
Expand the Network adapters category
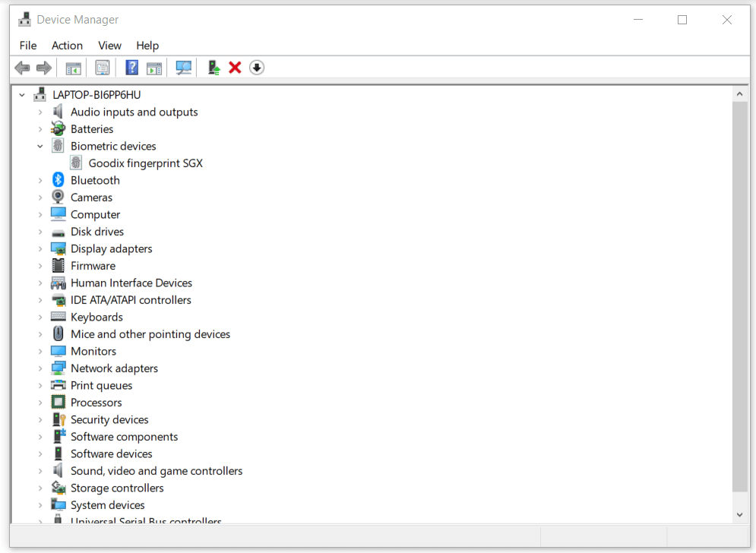pos(40,368)
